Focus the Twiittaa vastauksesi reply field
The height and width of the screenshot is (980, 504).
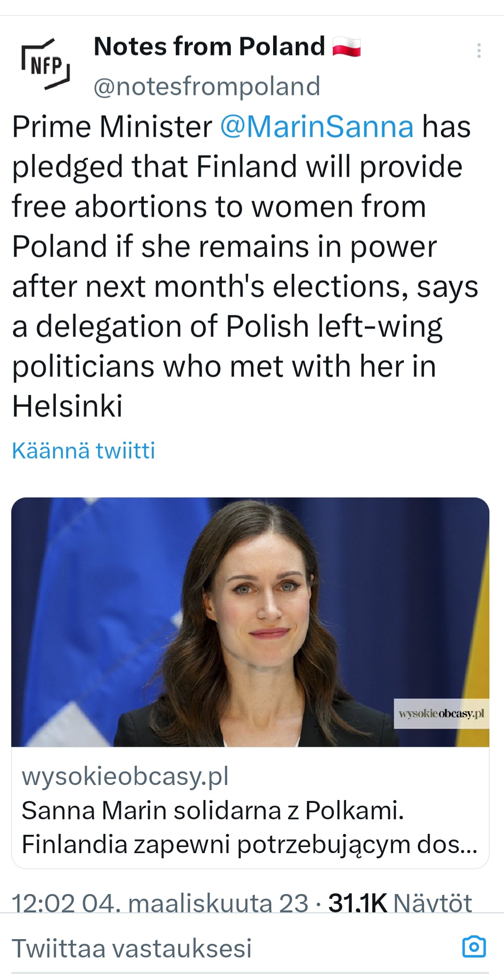click(132, 948)
